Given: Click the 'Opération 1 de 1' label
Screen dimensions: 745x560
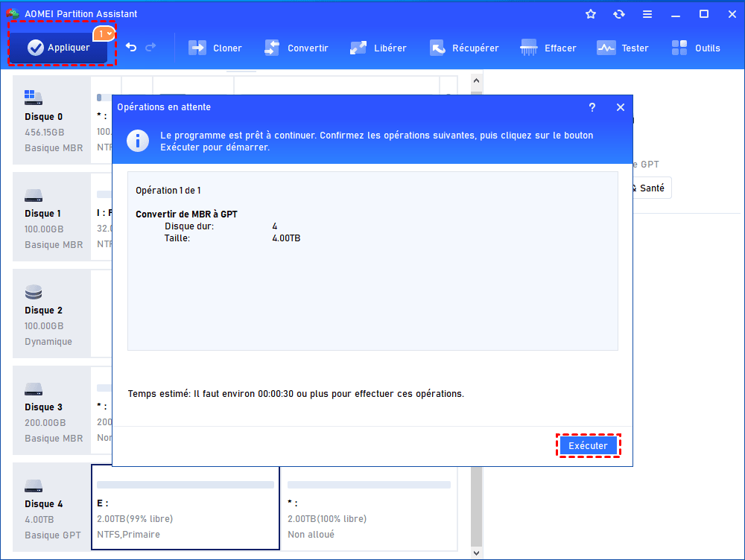Looking at the screenshot, I should click(x=168, y=191).
